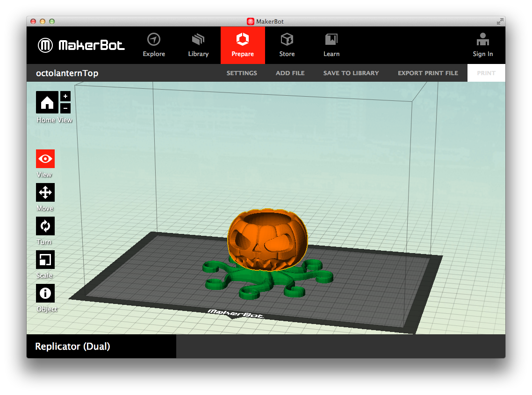Open print SETTINGS
Screen dimensions: 532x395
click(x=242, y=73)
